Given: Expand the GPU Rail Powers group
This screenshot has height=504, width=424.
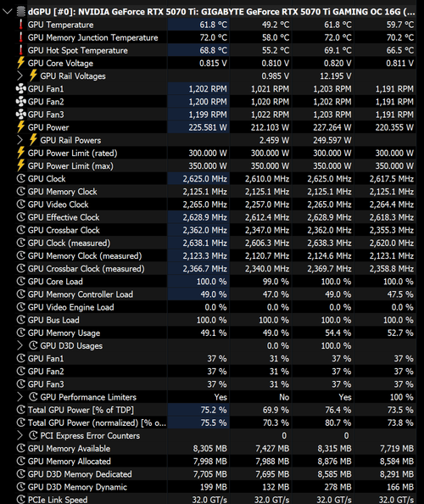Looking at the screenshot, I should pos(20,140).
